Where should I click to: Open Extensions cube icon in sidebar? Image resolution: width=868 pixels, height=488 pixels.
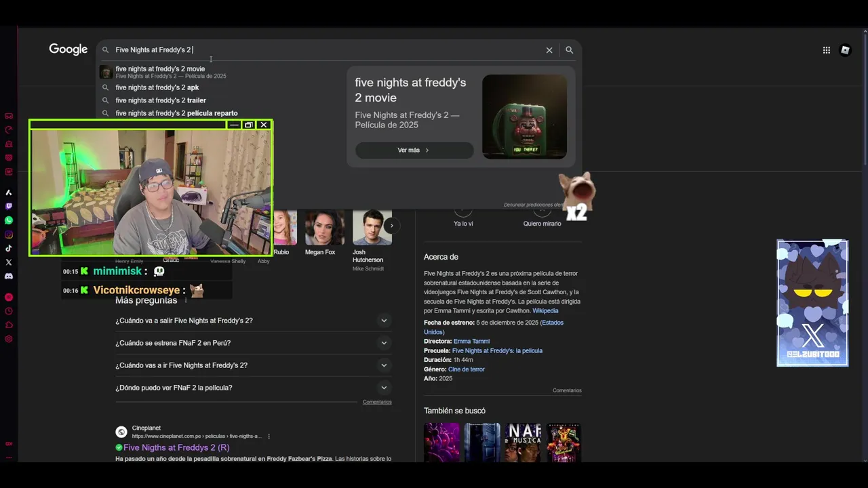[9, 325]
